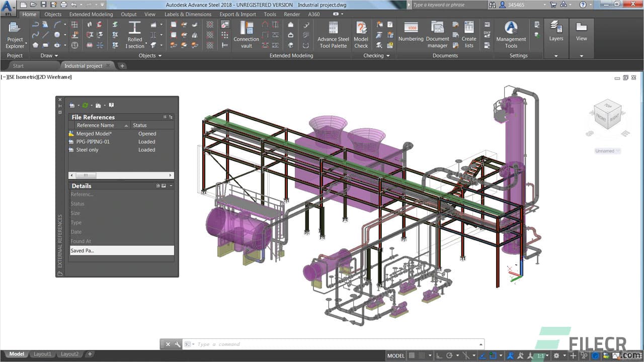Open the Document manager
Image resolution: width=644 pixels, height=362 pixels.
(x=437, y=35)
